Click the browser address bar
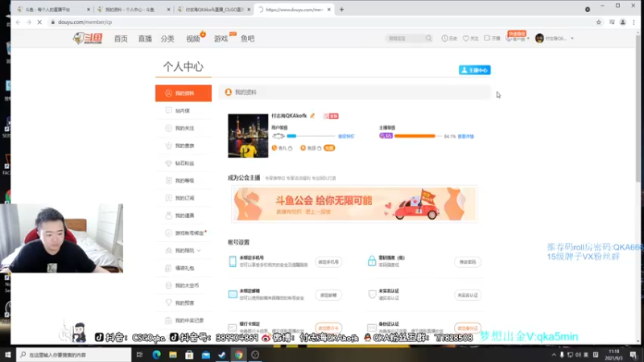The image size is (644, 362). (320, 23)
